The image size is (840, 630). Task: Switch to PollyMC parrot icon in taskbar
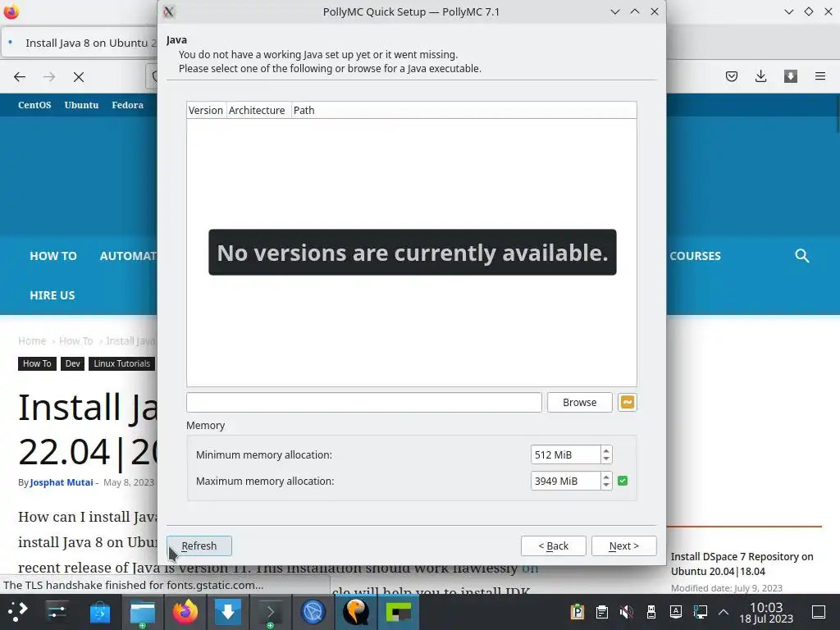coord(356,612)
